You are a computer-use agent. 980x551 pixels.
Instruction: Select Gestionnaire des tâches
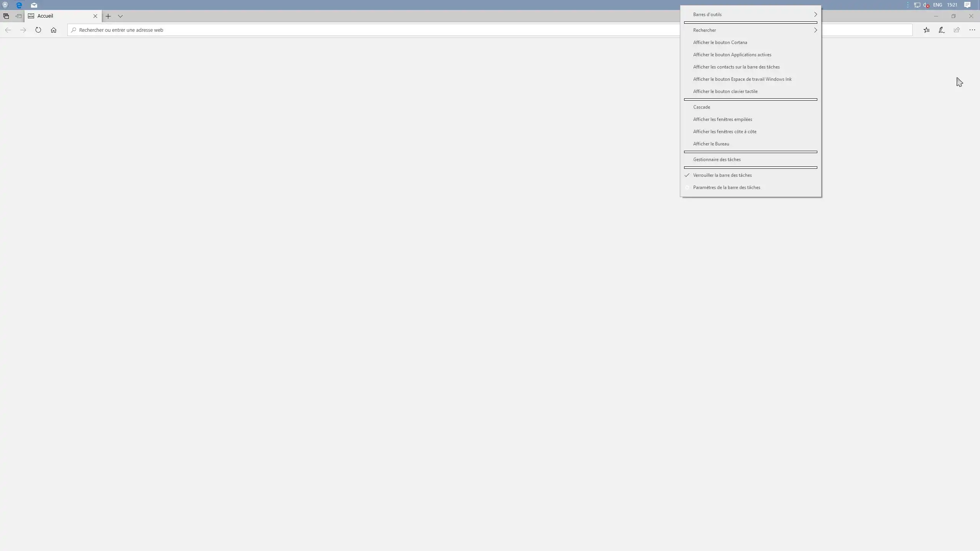[717, 160]
